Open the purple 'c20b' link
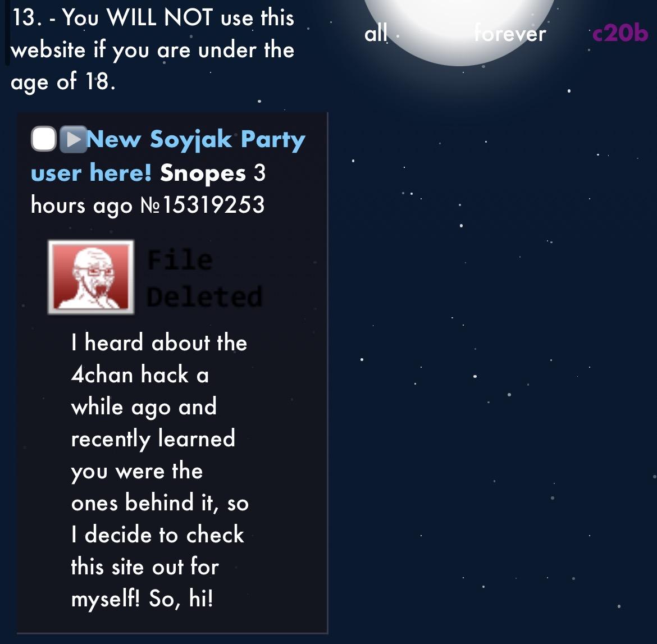657x644 pixels. (x=620, y=33)
